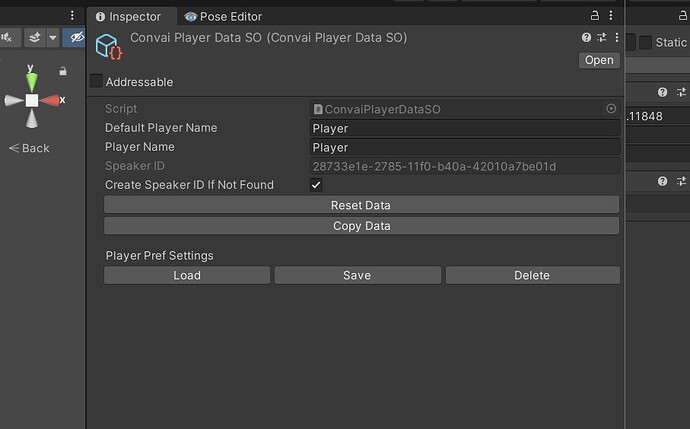
Task: Click the padlock icon in the right panel
Action: tap(683, 16)
